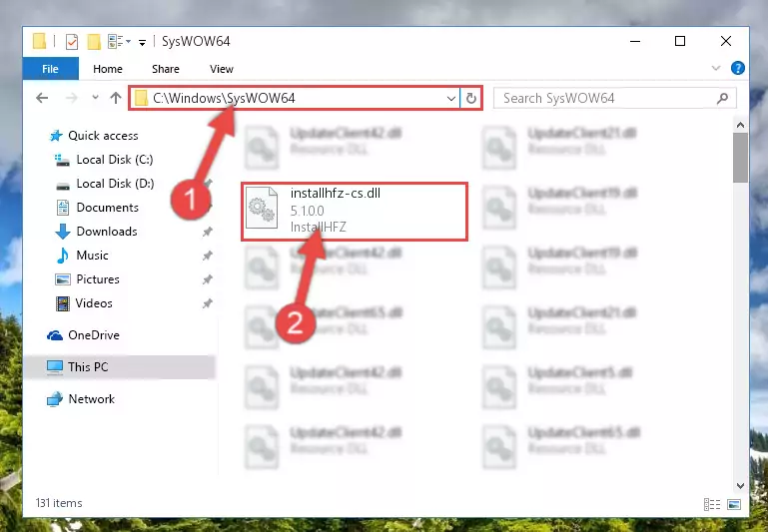Screen dimensions: 768x532
Task: Open Pictures in the navigation pane
Action: (x=98, y=279)
